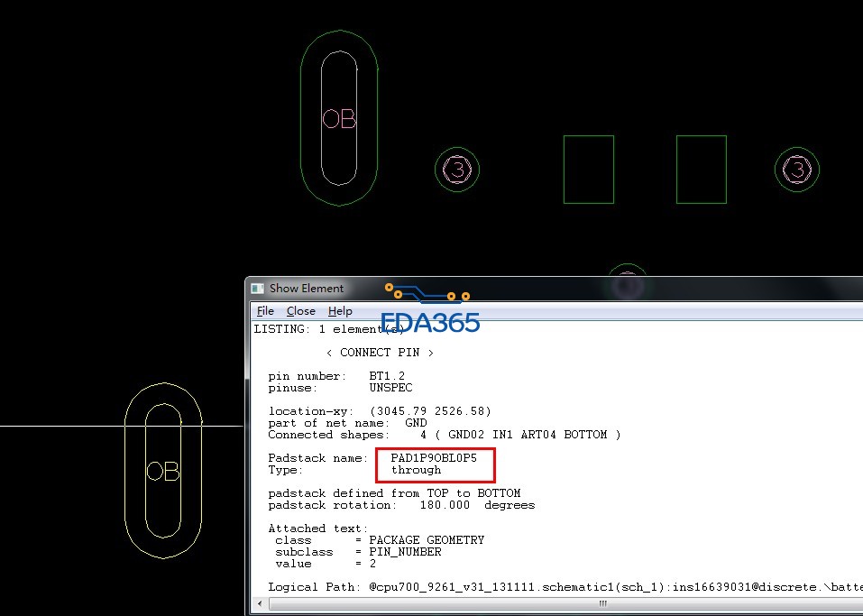The height and width of the screenshot is (616, 863).
Task: Click the Type value through
Action: point(416,470)
